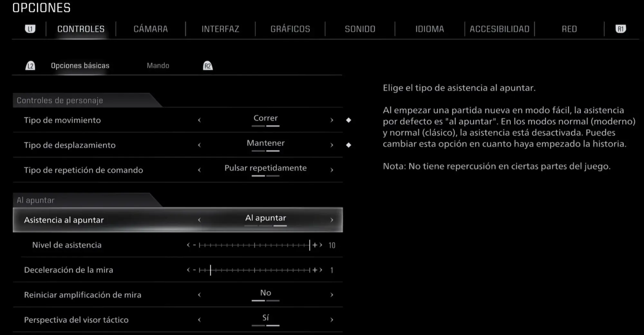Toggle Tipo de movimiento with right arrow

332,120
